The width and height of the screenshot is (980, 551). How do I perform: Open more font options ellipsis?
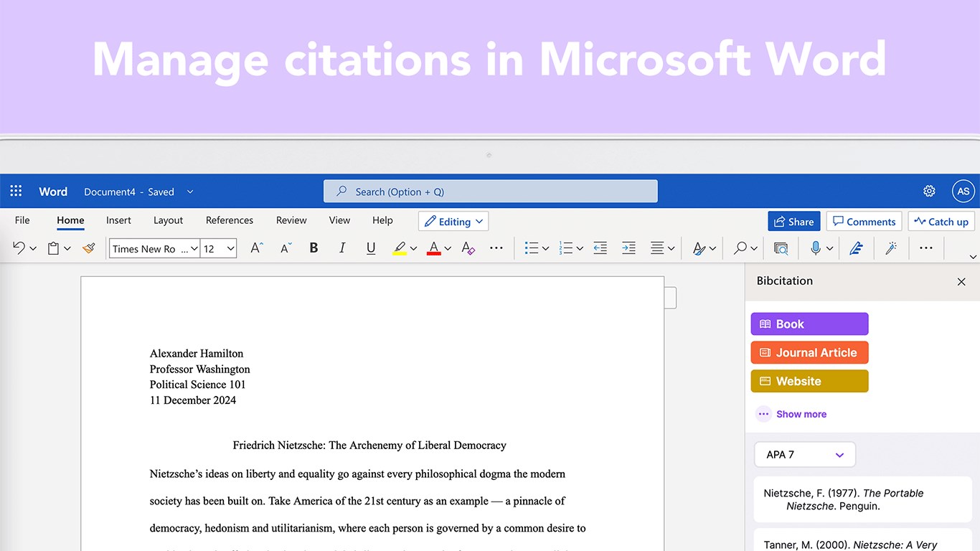[x=496, y=248]
